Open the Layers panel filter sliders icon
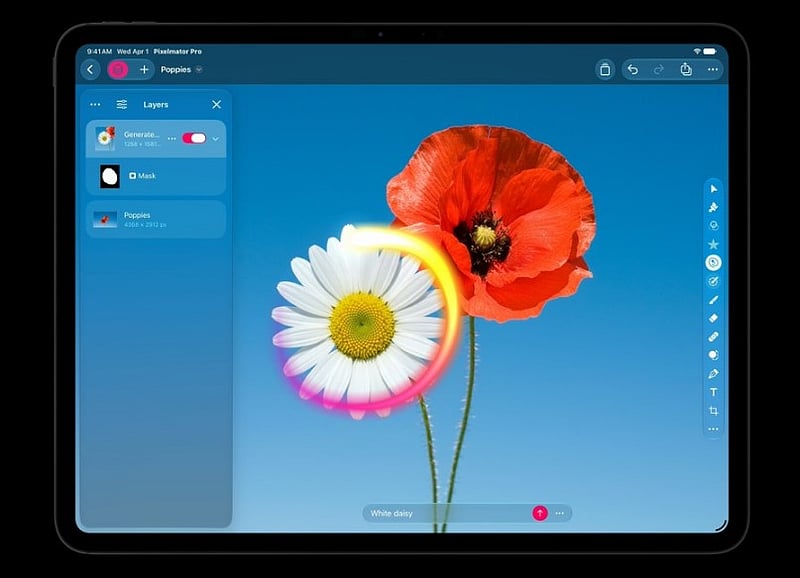This screenshot has width=800, height=578. 122,105
